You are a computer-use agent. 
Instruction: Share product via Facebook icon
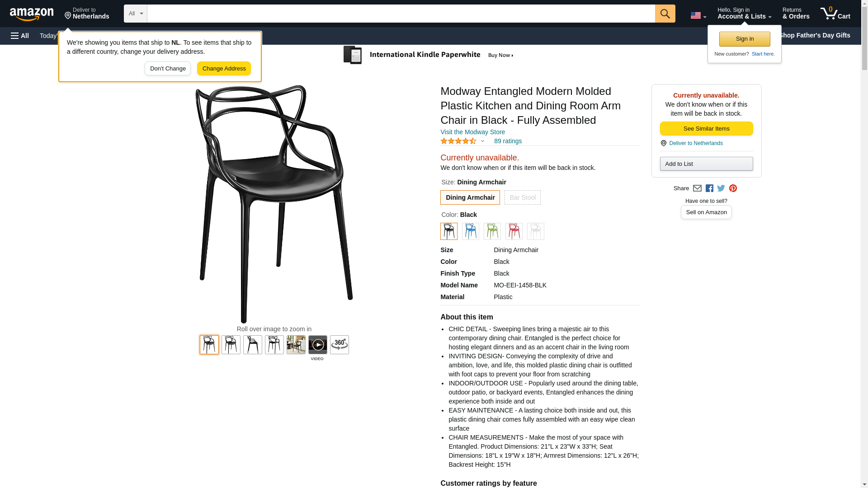(x=709, y=188)
